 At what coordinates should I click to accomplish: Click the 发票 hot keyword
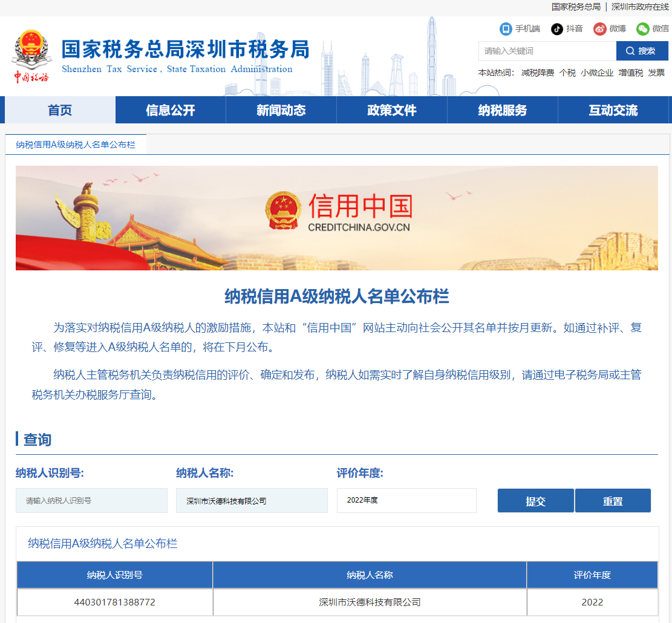point(656,73)
